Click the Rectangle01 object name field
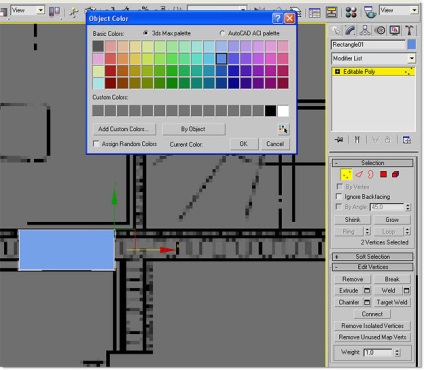This screenshot has width=424, height=370. click(x=368, y=45)
